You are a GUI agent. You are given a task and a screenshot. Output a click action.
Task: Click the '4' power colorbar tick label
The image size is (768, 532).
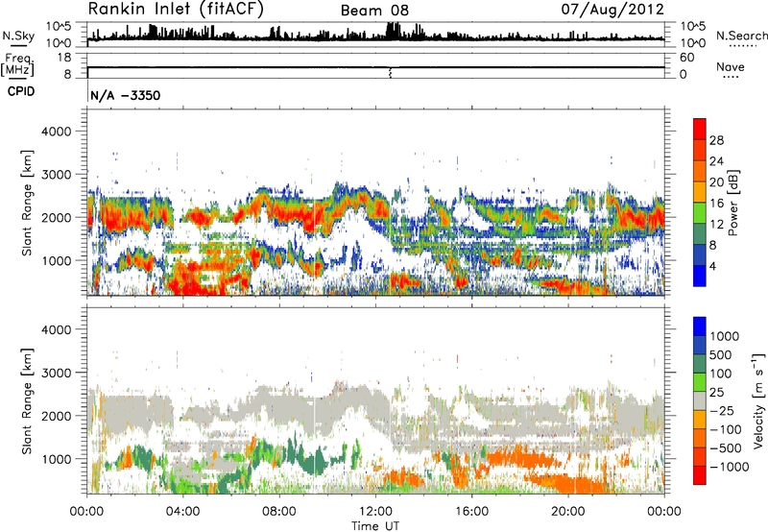pos(712,266)
